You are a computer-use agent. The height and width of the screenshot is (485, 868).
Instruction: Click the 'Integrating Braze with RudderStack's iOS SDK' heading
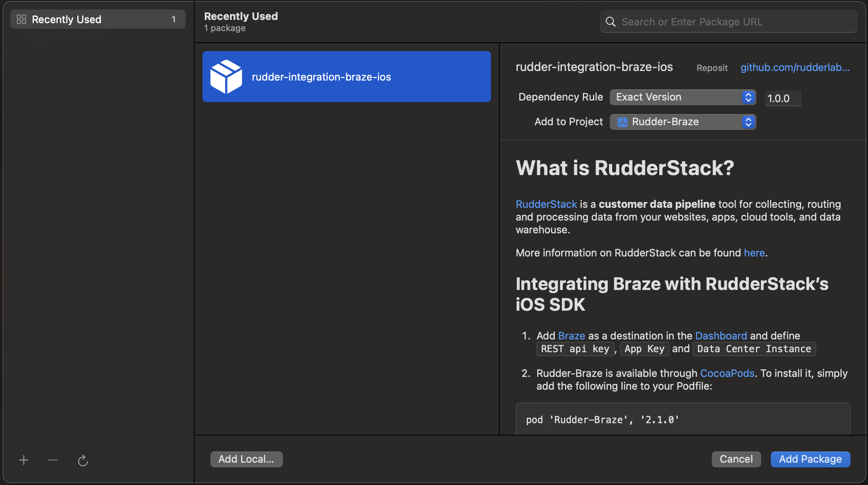pyautogui.click(x=672, y=294)
